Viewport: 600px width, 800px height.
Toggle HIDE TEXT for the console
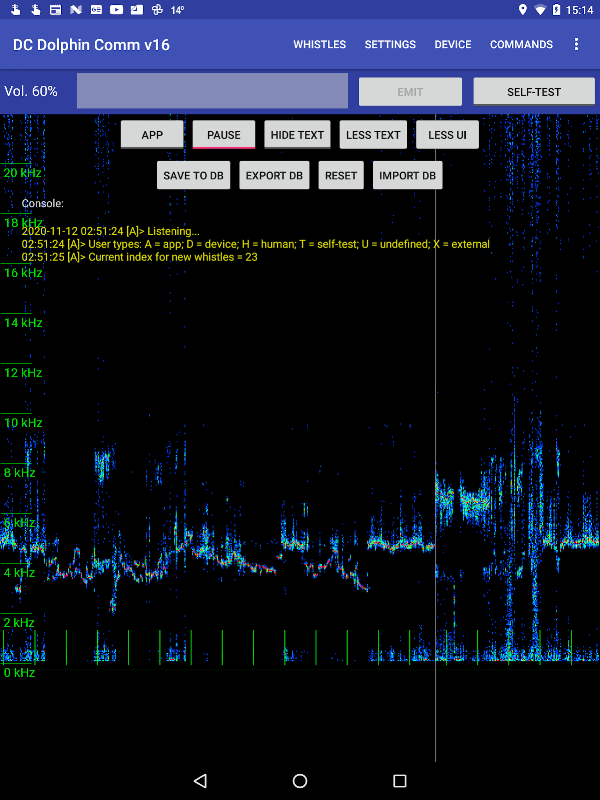[x=297, y=135]
